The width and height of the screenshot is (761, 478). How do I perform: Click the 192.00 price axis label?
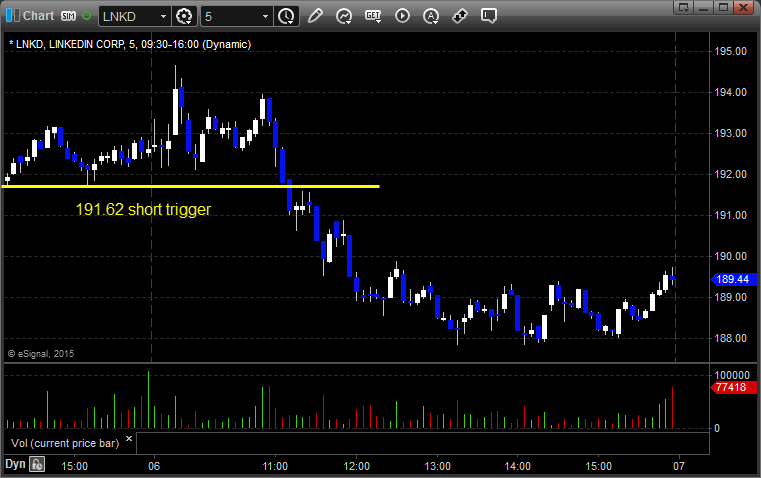(x=730, y=174)
